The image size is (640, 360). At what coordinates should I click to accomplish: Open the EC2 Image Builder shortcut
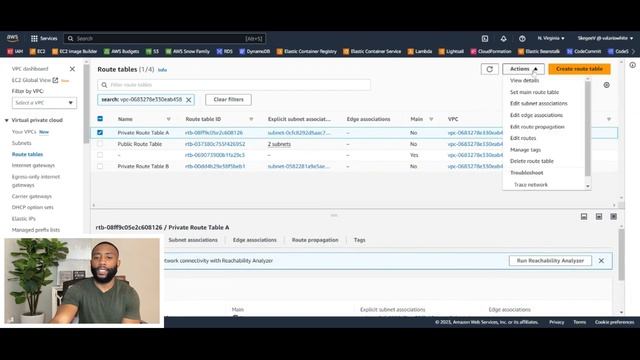[75, 51]
